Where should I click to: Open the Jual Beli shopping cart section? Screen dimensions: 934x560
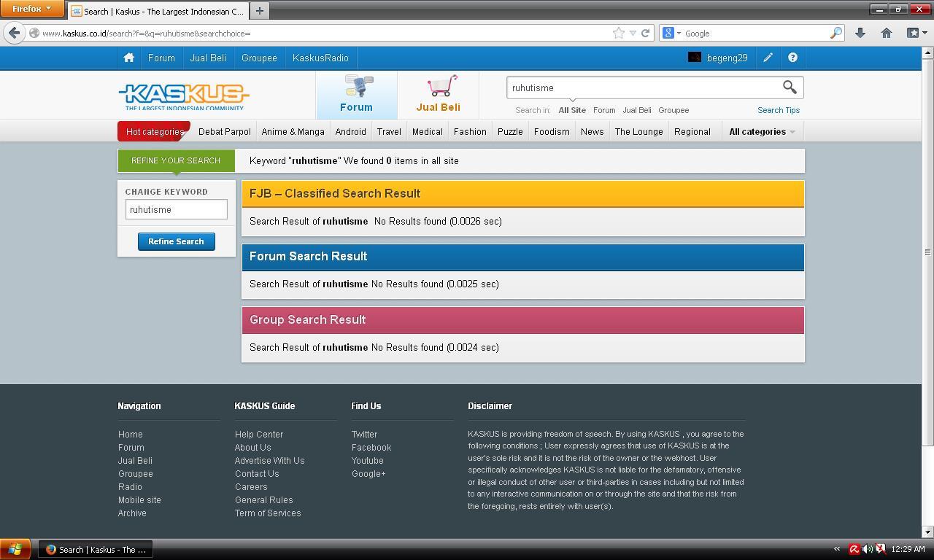[438, 95]
